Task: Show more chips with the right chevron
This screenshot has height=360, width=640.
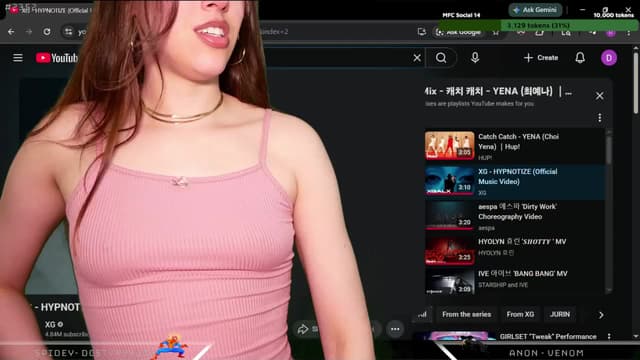Action: tap(601, 315)
